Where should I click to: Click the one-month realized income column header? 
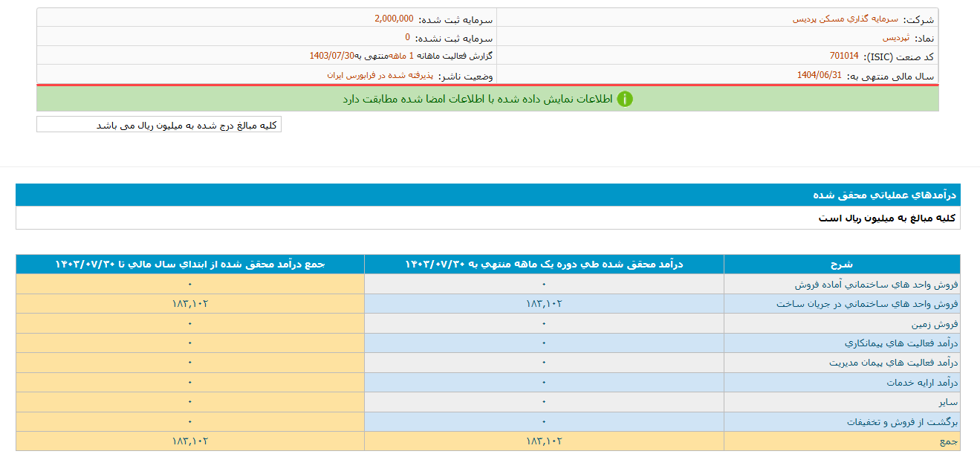[x=544, y=264]
